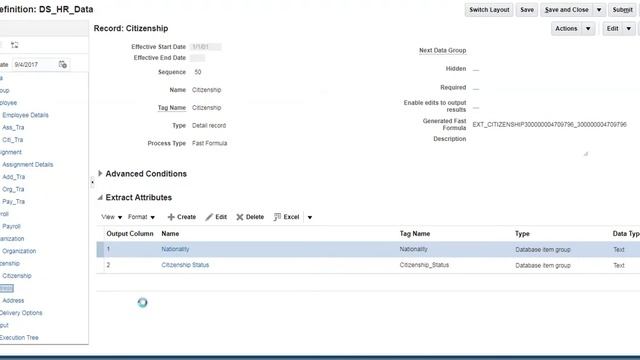640x360 pixels.
Task: Open the Format menu in attributes toolbar
Action: point(141,217)
